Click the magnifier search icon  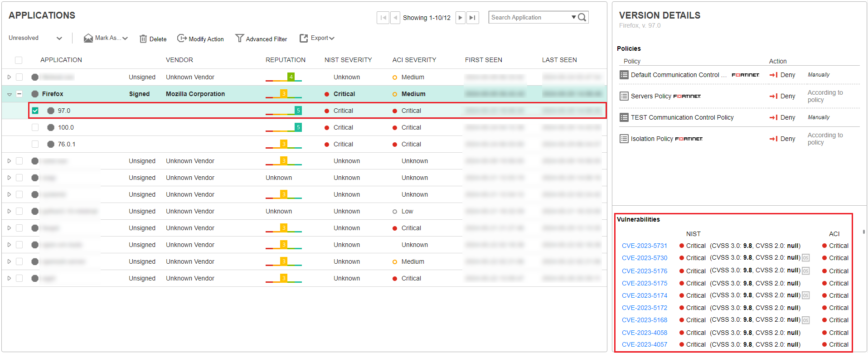click(x=582, y=17)
